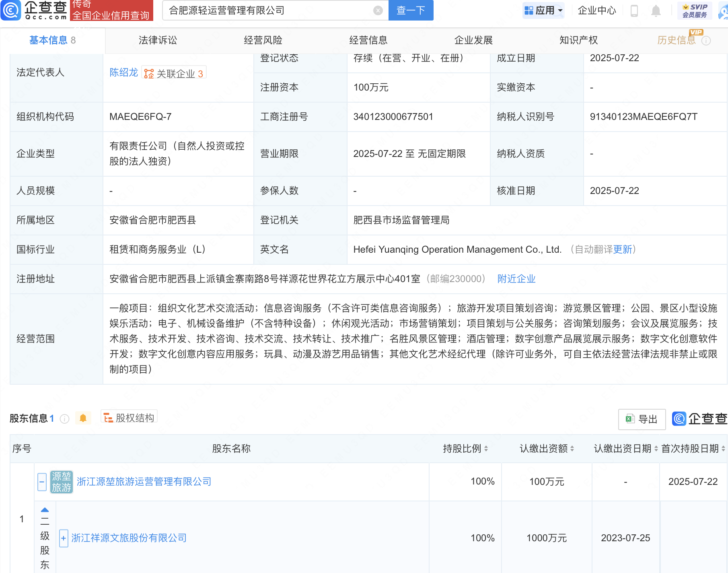Click registration number 340123000677501
The image size is (728, 573).
tap(393, 117)
